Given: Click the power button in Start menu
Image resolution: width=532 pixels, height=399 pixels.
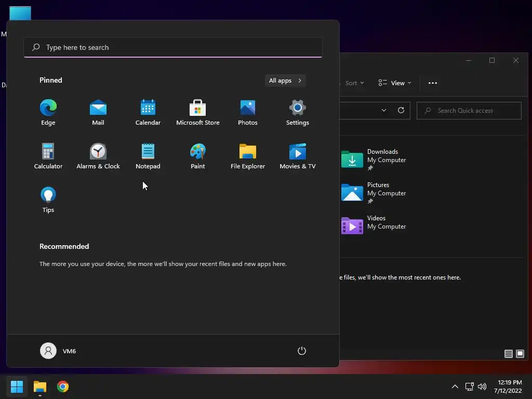Looking at the screenshot, I should (302, 351).
